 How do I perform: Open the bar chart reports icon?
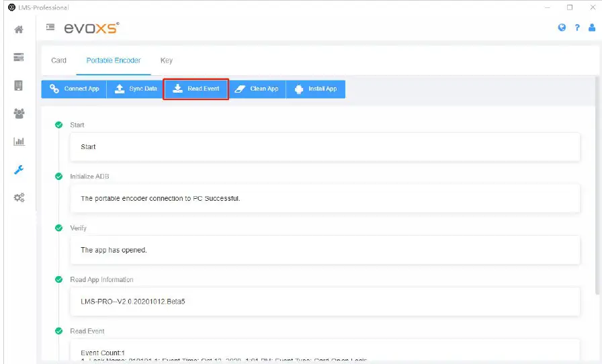(19, 141)
